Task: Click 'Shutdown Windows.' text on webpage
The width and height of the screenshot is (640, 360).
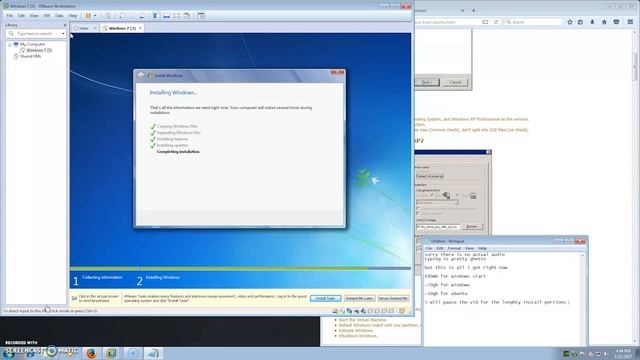Action: (x=358, y=336)
